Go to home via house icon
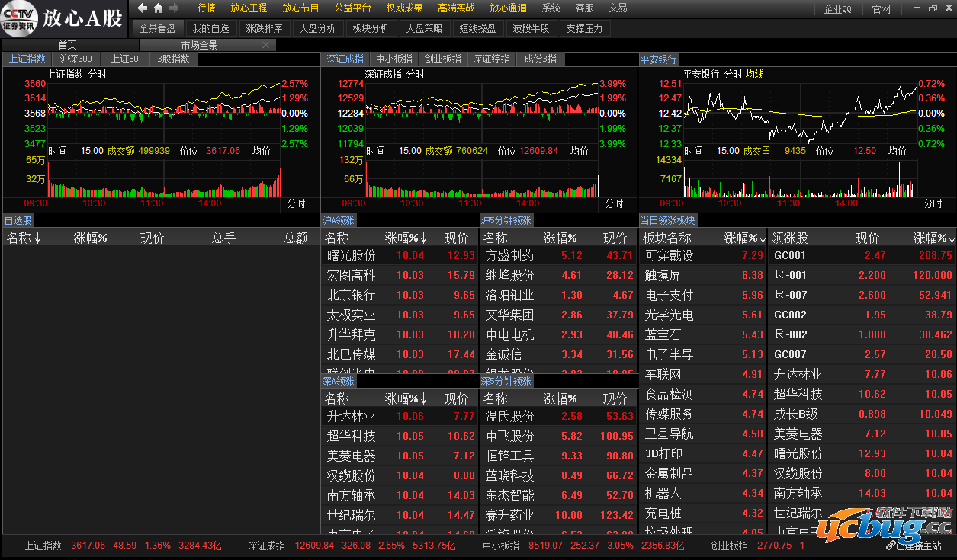957x560 pixels. [158, 8]
